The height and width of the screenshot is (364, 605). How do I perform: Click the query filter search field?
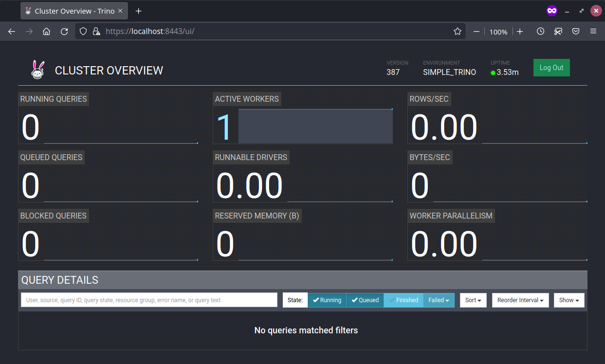(148, 300)
